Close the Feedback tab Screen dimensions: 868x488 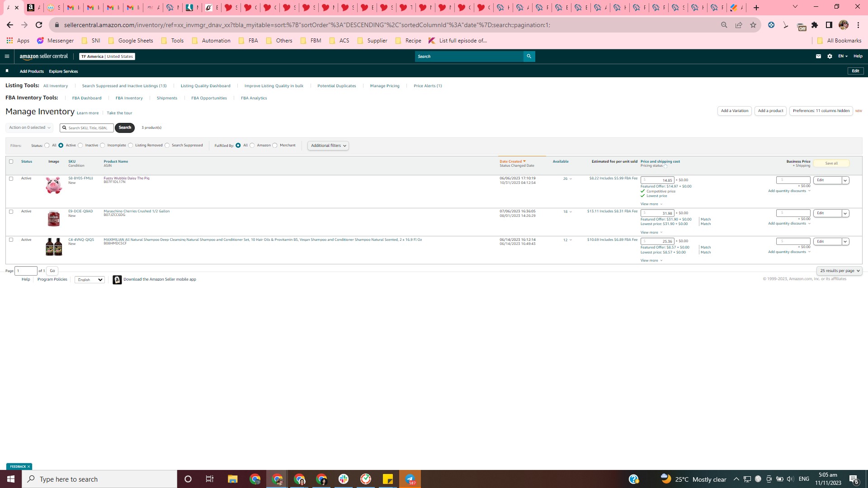[x=28, y=467]
